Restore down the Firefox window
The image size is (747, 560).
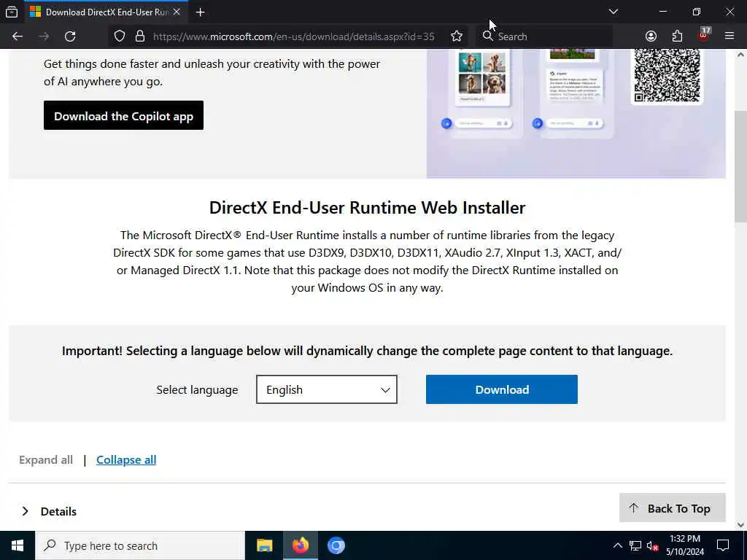click(696, 12)
